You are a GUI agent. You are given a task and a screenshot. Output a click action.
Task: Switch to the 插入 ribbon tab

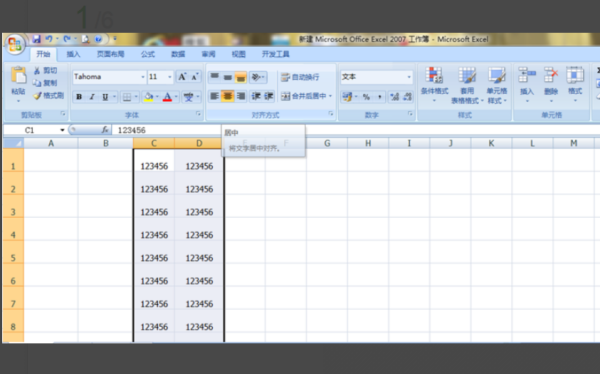click(73, 54)
